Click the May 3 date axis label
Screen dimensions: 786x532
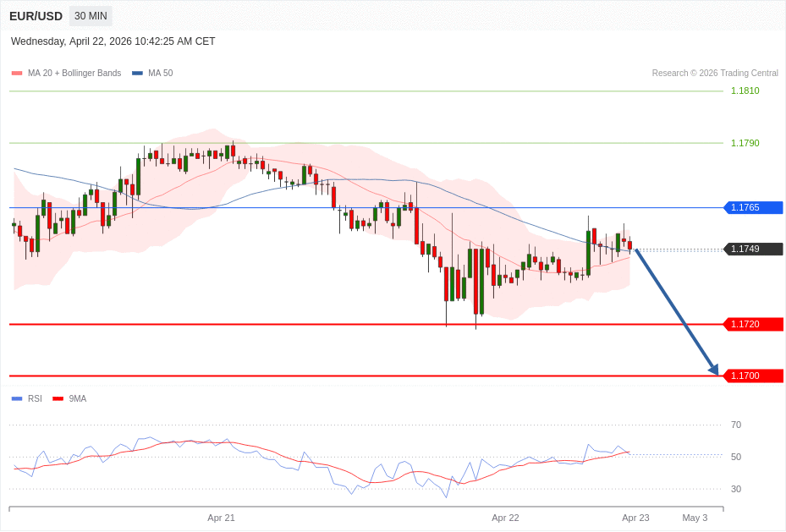click(695, 518)
